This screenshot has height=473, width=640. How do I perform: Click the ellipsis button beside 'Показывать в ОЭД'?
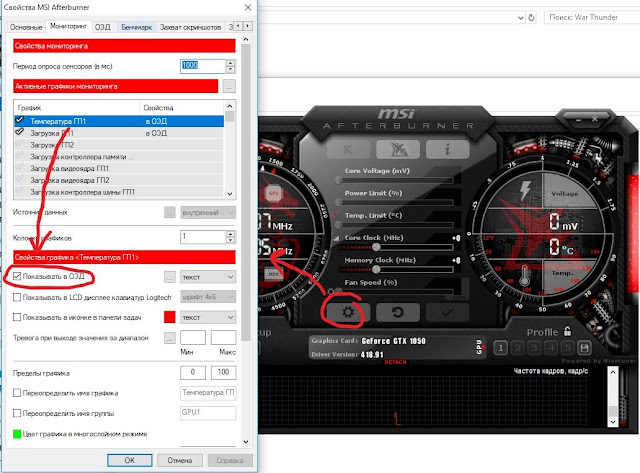pyautogui.click(x=170, y=277)
